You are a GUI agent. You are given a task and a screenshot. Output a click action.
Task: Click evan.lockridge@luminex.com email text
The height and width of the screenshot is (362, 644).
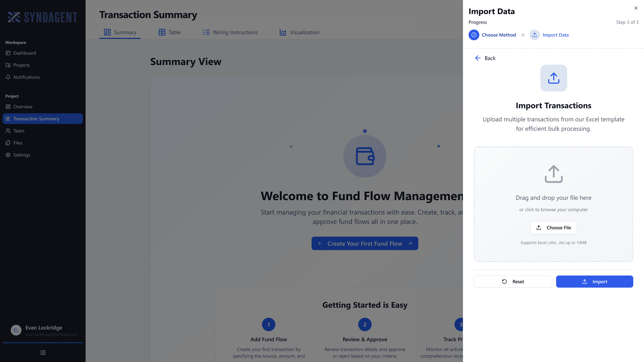(x=51, y=335)
